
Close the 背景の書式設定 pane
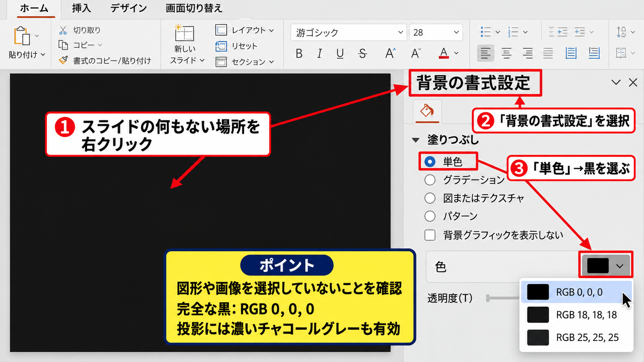coord(633,82)
